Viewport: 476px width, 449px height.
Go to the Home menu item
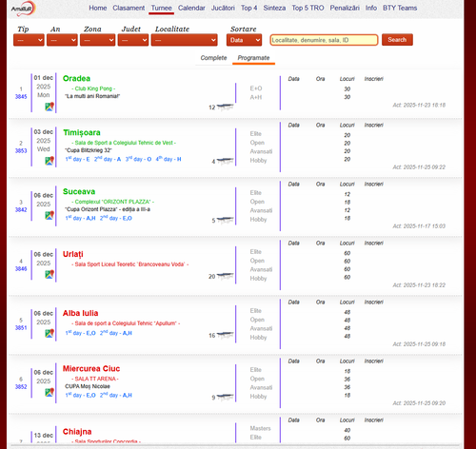click(98, 8)
